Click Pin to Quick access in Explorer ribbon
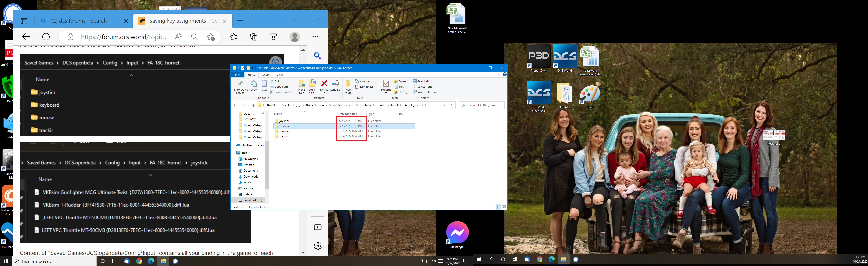Viewport: 868px width, 266px height. [x=240, y=87]
